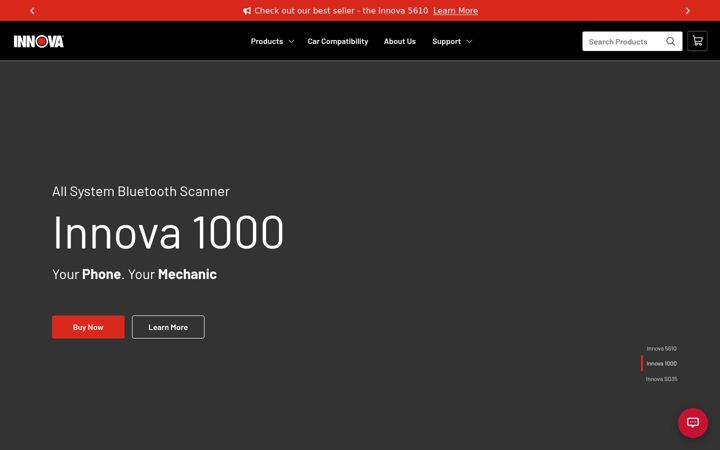Screen dimensions: 720x450
Task: Click Learn More in the red banner
Action: [x=455, y=11]
